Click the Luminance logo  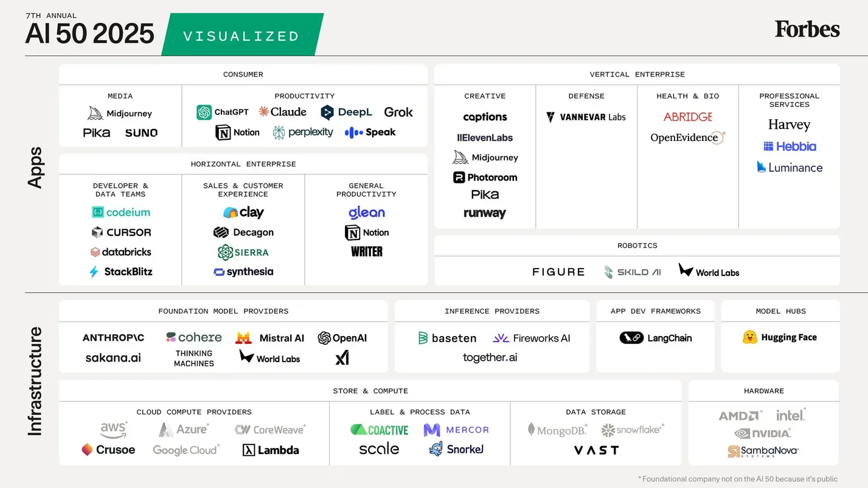point(790,167)
